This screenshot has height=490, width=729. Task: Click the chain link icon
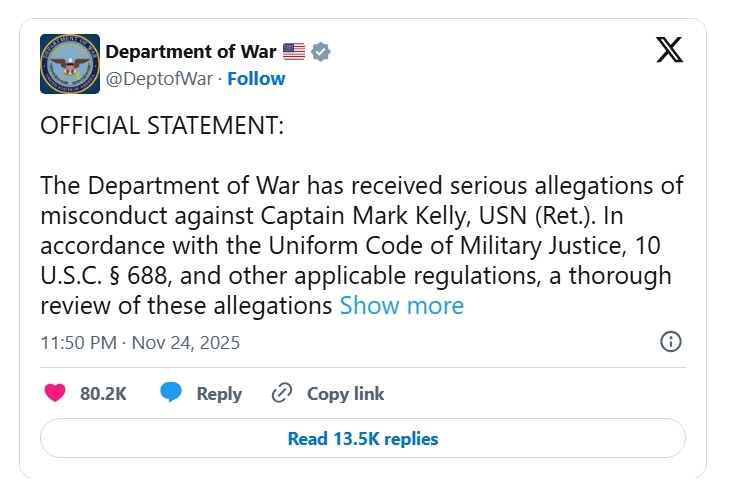click(282, 393)
